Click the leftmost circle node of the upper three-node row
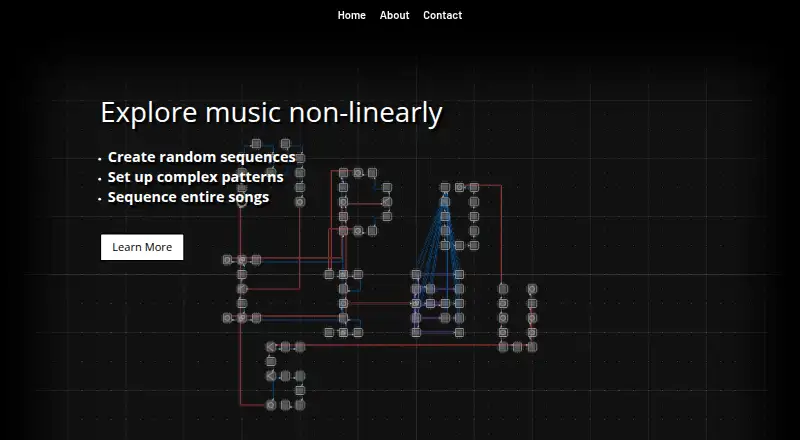Image resolution: width=800 pixels, height=440 pixels. [227, 260]
